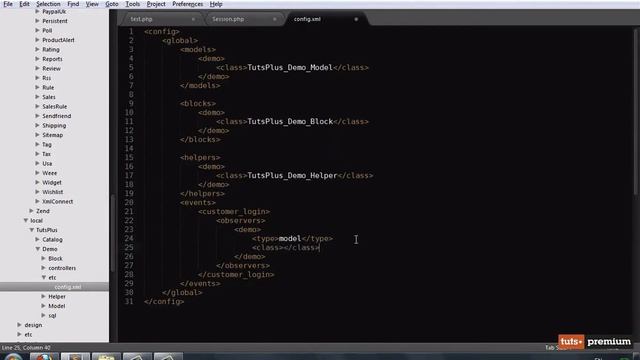Select the SalesRule folder in sidebar
Image resolution: width=640 pixels, height=360 pixels.
[55, 107]
